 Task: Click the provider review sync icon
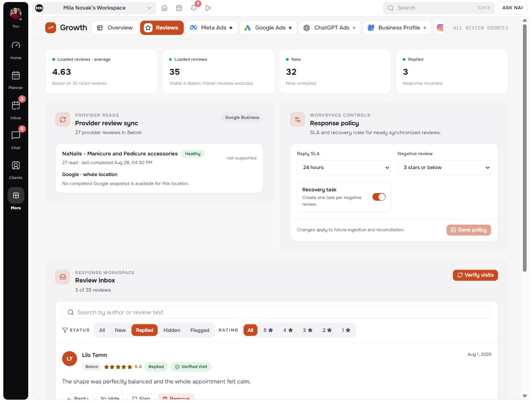[x=63, y=120]
